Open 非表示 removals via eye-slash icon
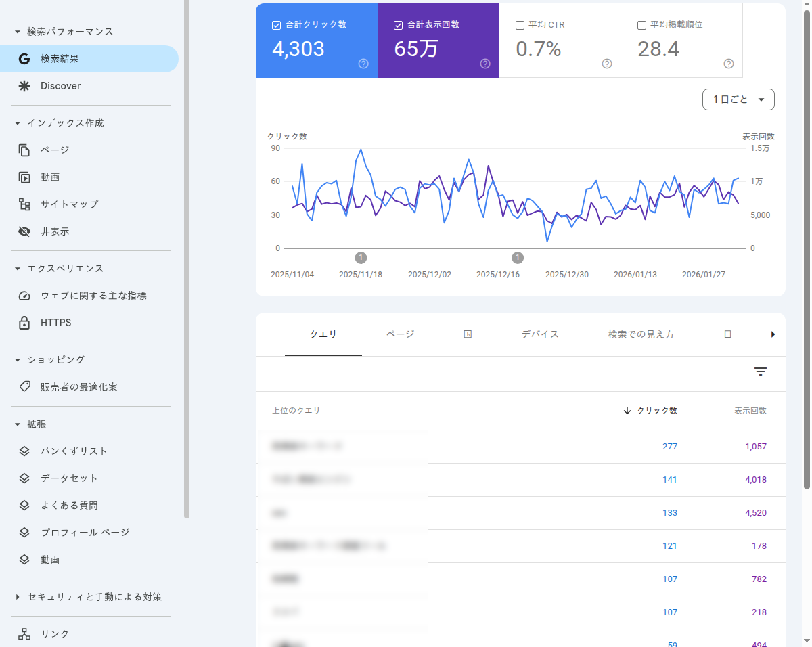Screen dimensions: 812x647 24,231
